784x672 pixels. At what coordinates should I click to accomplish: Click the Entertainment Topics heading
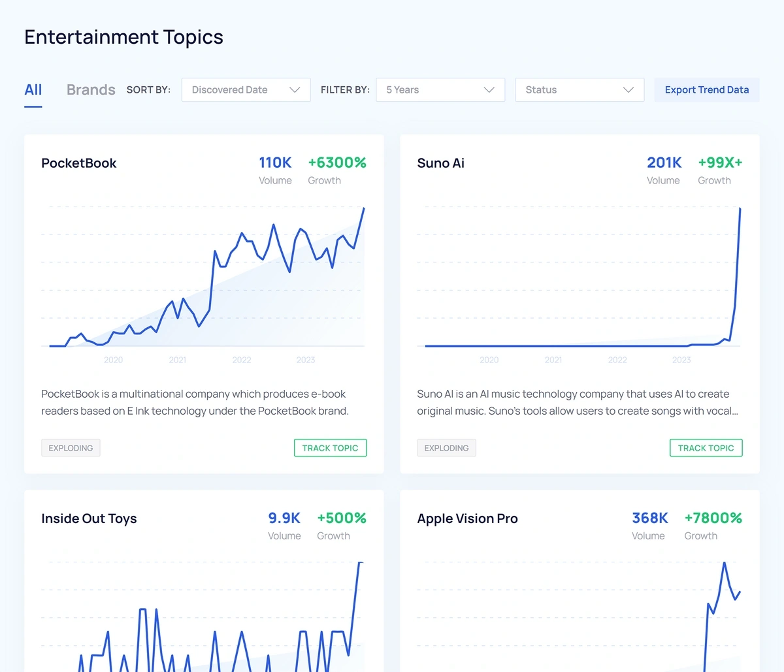pyautogui.click(x=124, y=37)
